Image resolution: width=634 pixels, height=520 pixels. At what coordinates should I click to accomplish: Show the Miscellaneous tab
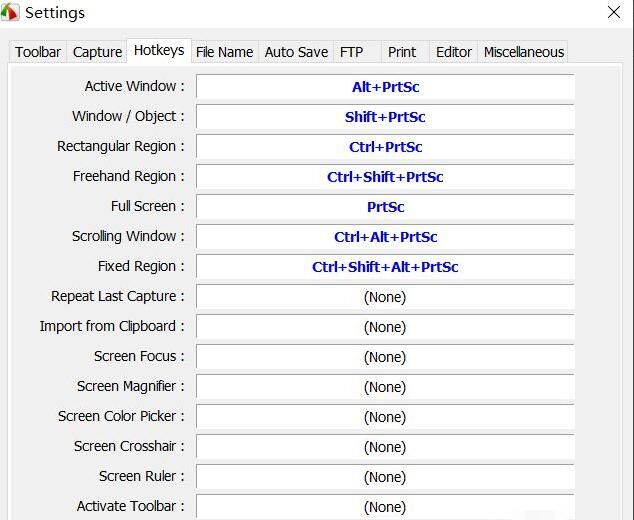pos(524,52)
